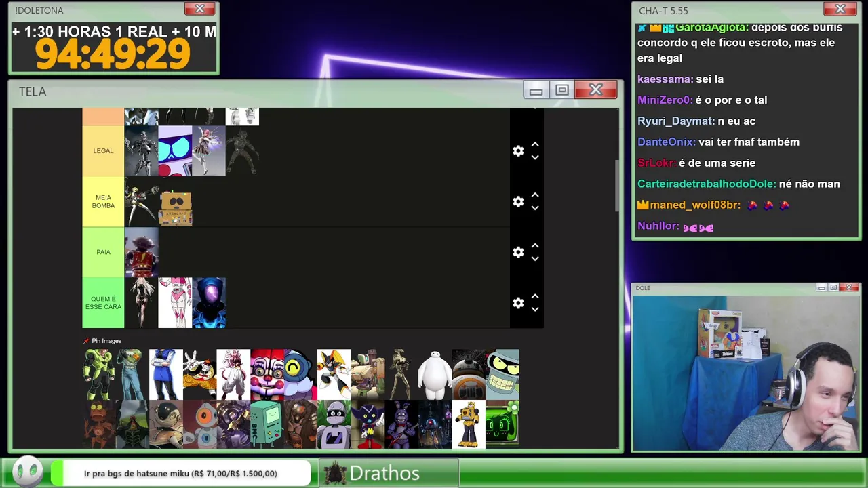This screenshot has width=868, height=488.
Task: Select the purple robot with M on chest
Action: (368, 424)
